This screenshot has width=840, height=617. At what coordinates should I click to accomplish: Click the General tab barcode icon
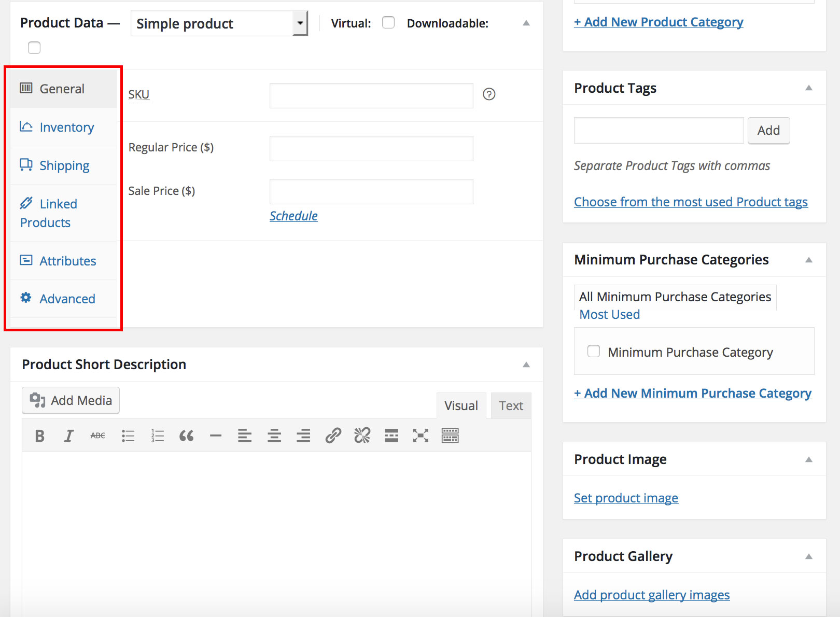click(26, 88)
